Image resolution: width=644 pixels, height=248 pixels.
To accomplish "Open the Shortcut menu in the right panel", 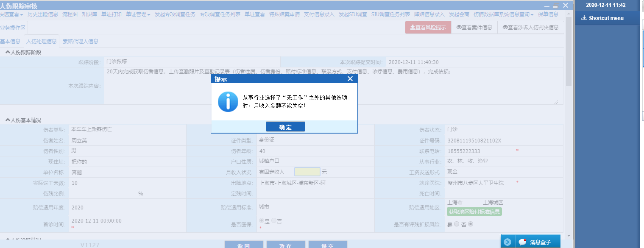I will (602, 18).
